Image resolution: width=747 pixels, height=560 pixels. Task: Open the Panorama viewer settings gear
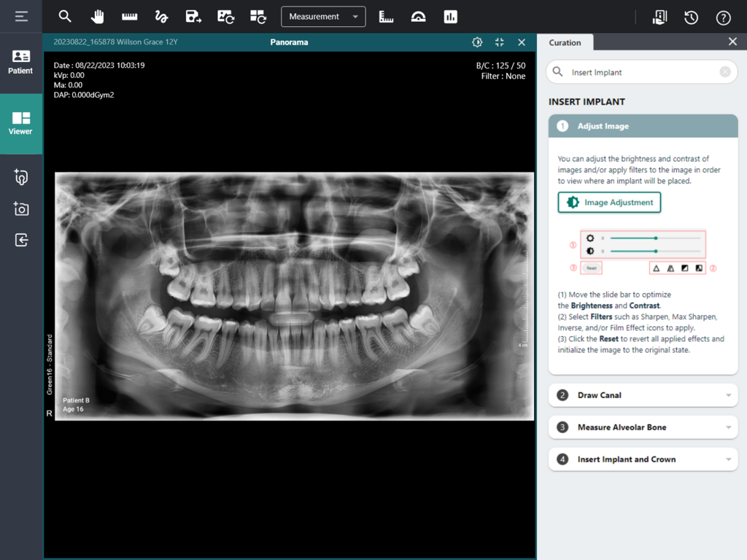coord(477,42)
